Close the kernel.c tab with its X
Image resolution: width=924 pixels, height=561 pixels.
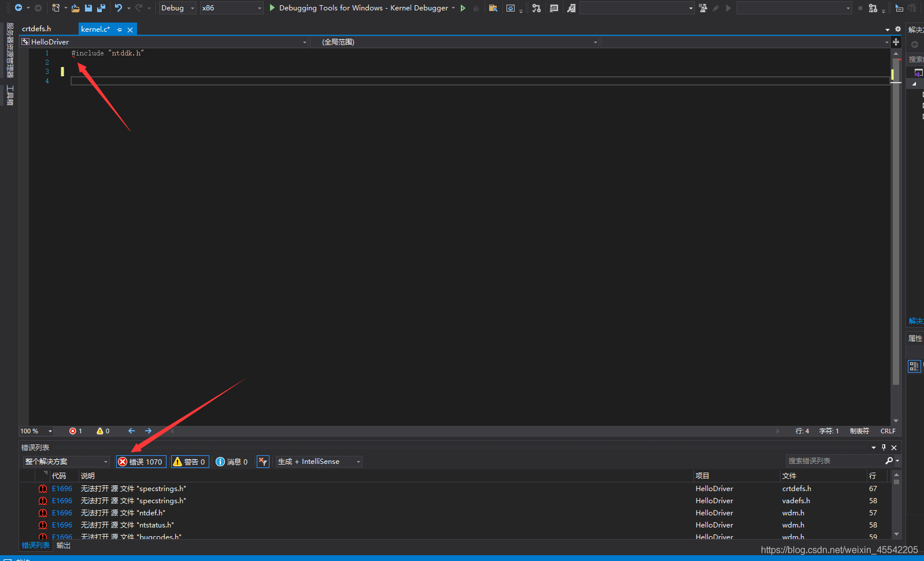tap(130, 29)
